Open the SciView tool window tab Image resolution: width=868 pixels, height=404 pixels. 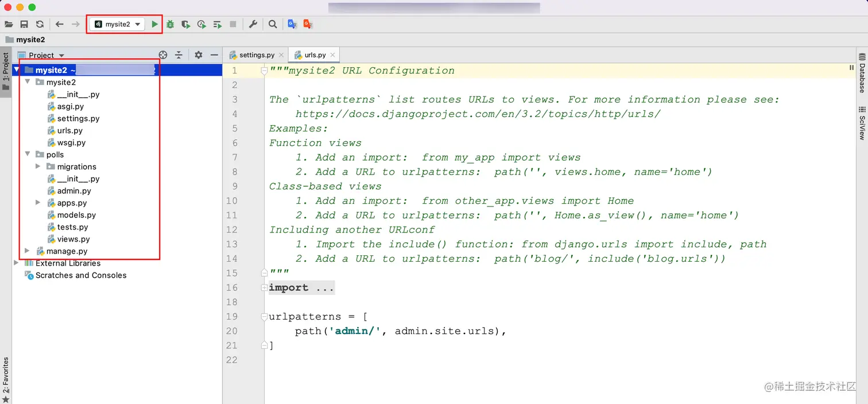(862, 123)
